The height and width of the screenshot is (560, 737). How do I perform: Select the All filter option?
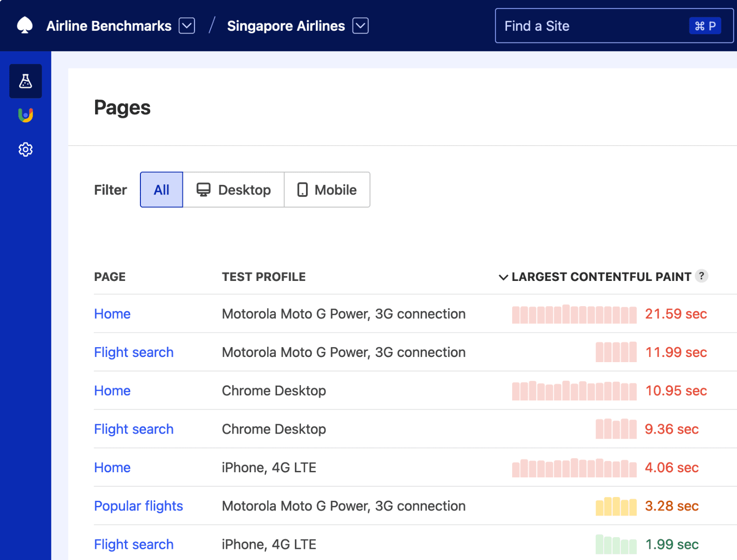tap(161, 189)
